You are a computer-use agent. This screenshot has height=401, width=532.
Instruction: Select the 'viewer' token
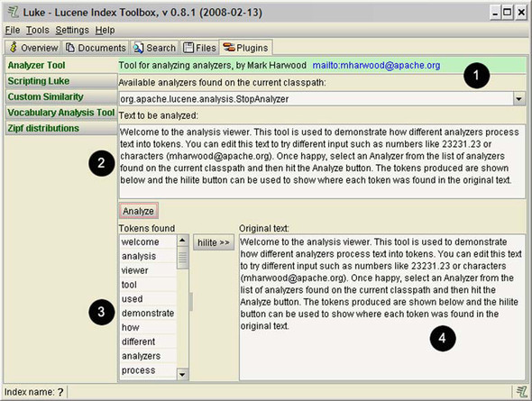coord(149,270)
